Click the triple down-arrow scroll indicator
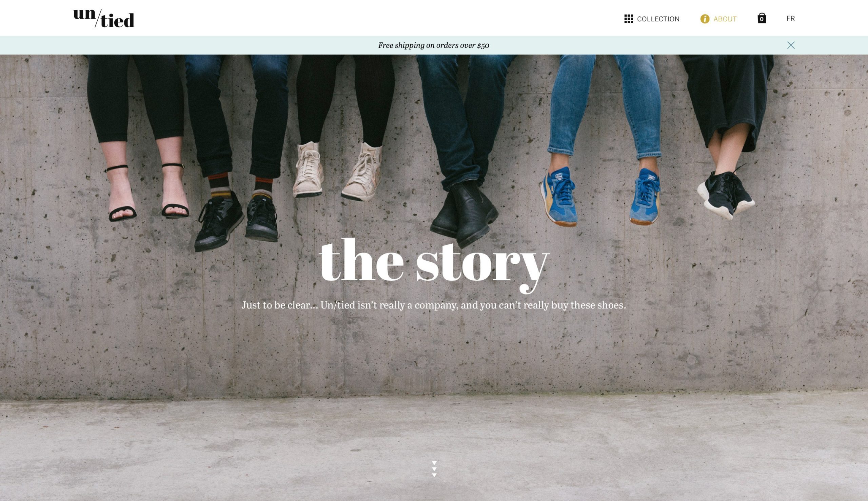This screenshot has width=868, height=501. coord(434,469)
